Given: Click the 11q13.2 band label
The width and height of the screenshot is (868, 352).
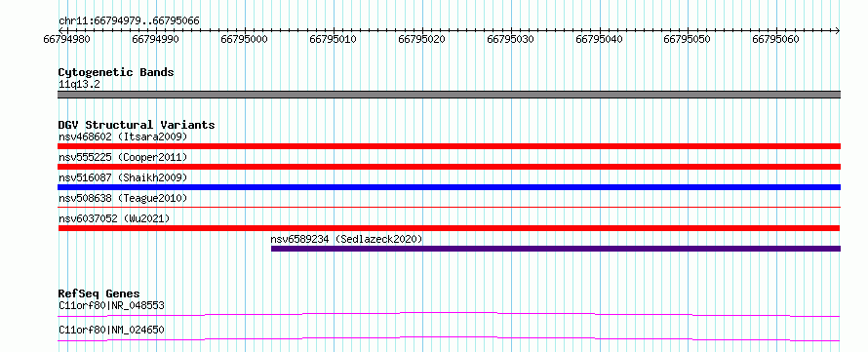Looking at the screenshot, I should pyautogui.click(x=79, y=85).
